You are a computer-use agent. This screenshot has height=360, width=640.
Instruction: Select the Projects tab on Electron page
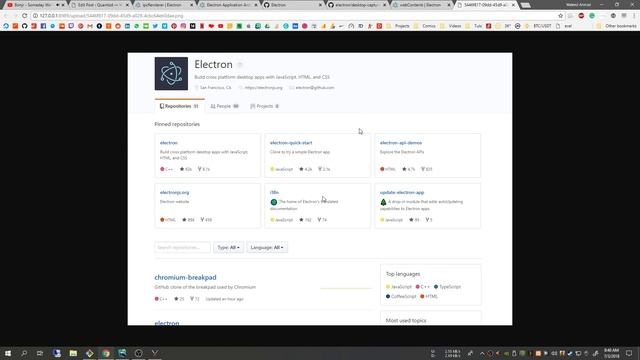(264, 106)
